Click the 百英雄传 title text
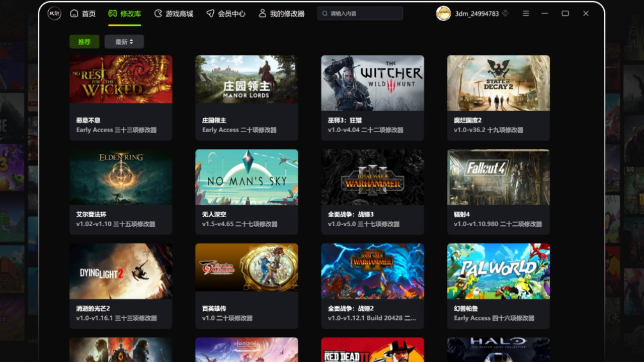Screen dimensions: 644x362 pos(214,309)
